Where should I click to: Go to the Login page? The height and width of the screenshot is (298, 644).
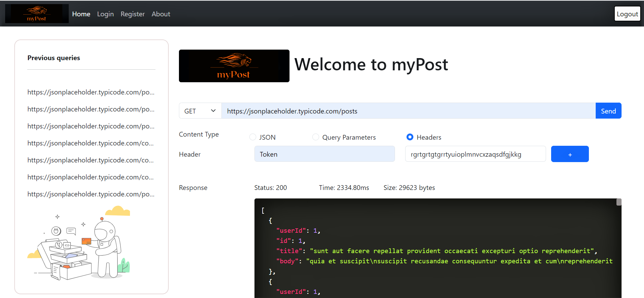click(105, 14)
